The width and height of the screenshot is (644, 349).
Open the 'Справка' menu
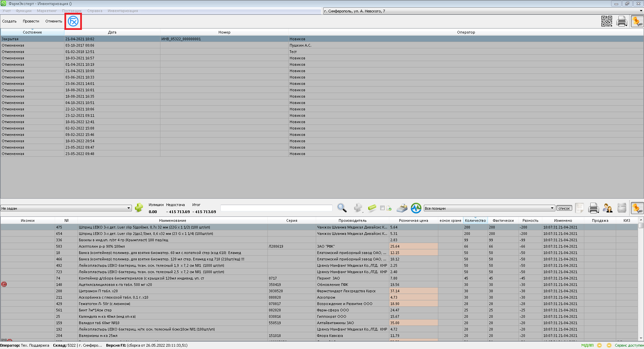click(x=95, y=11)
